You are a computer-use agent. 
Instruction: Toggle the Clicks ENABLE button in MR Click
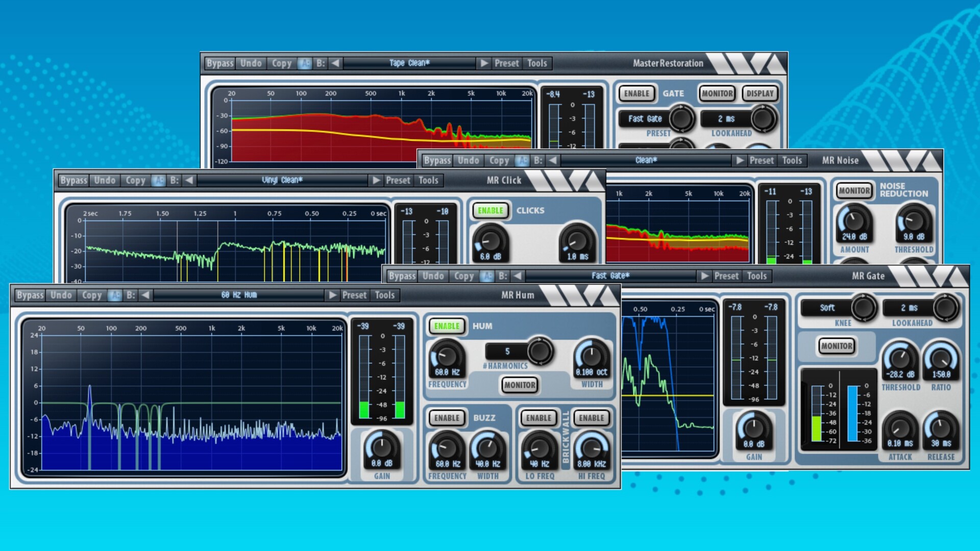click(491, 210)
